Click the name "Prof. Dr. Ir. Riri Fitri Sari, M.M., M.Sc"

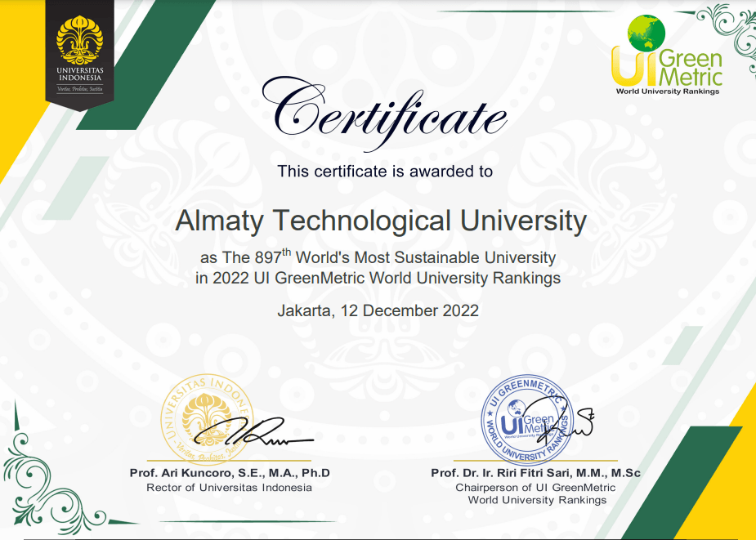[535, 473]
